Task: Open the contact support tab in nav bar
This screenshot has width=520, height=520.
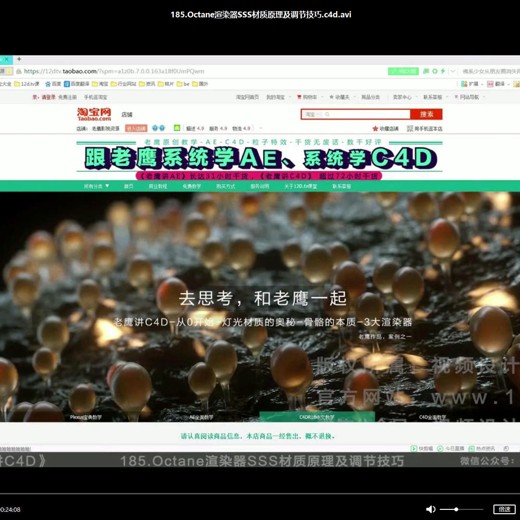Action: pos(342,186)
